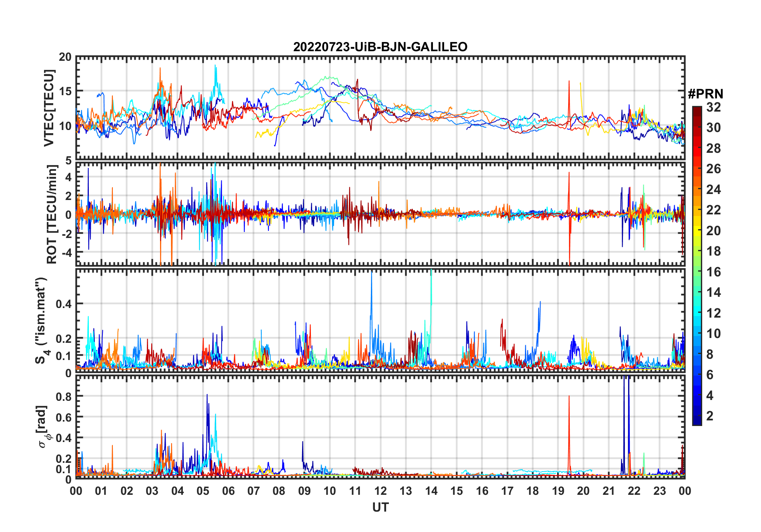Select x-axis hour tick label 03

coord(152,491)
